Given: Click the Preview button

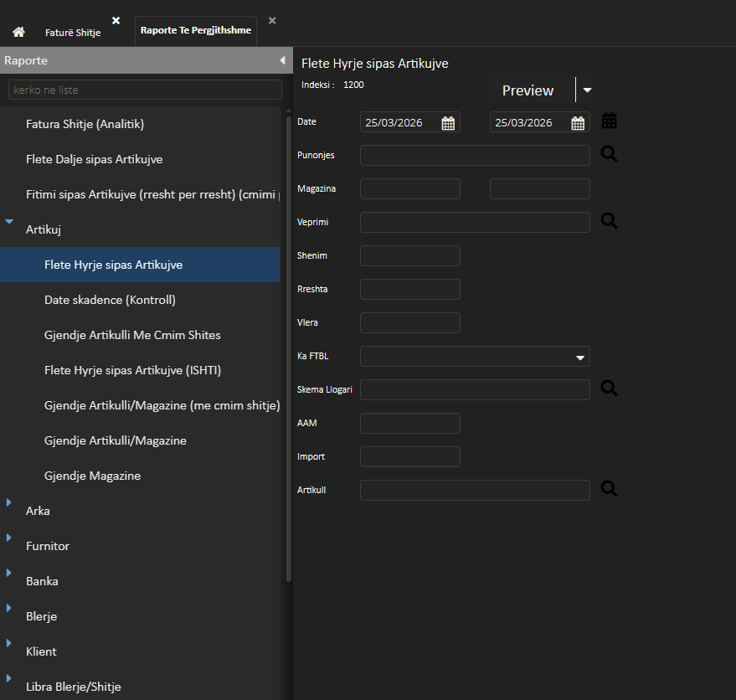Looking at the screenshot, I should (528, 90).
